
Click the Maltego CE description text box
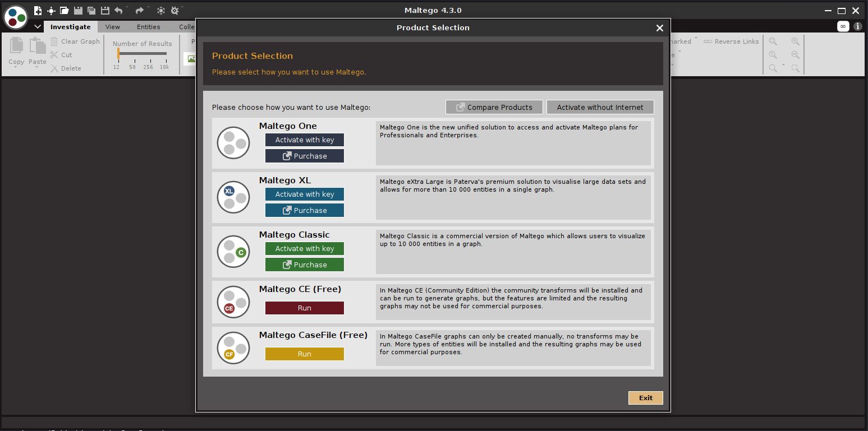click(x=513, y=302)
